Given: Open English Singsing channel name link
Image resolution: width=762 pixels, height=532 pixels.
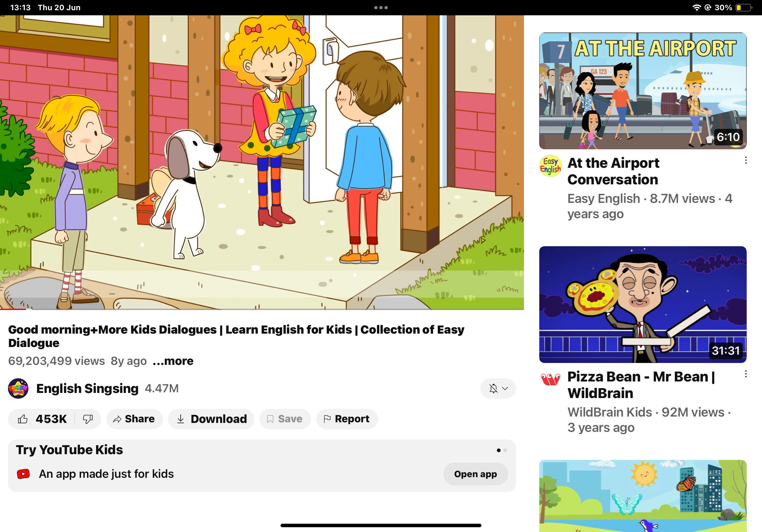Looking at the screenshot, I should coord(87,388).
